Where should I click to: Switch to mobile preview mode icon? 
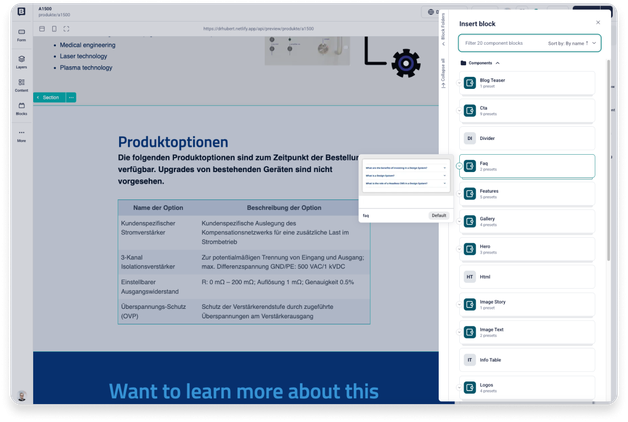coord(54,29)
